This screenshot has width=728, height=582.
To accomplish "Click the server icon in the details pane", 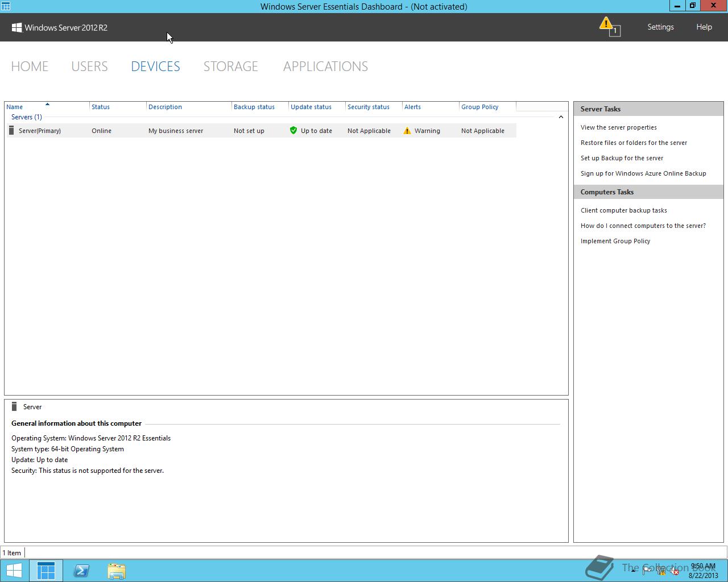I will pyautogui.click(x=15, y=406).
